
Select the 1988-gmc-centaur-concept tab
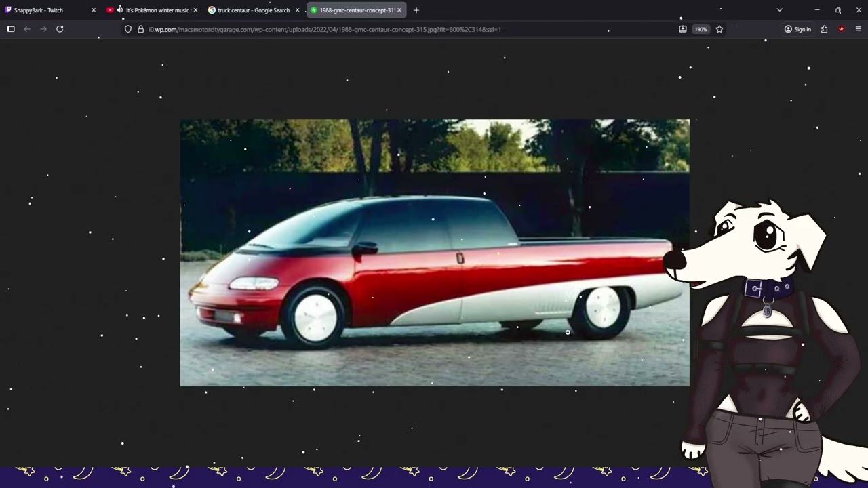(x=356, y=10)
